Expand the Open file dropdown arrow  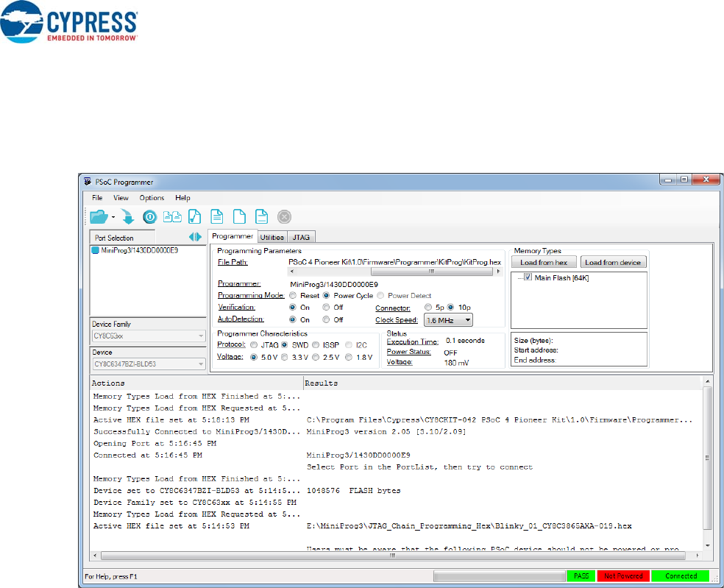coord(113,217)
